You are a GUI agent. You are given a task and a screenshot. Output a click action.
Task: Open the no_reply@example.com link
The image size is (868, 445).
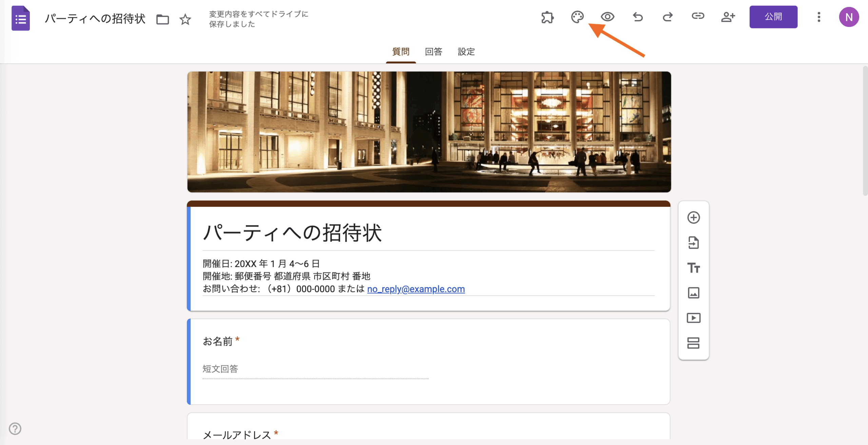tap(416, 289)
